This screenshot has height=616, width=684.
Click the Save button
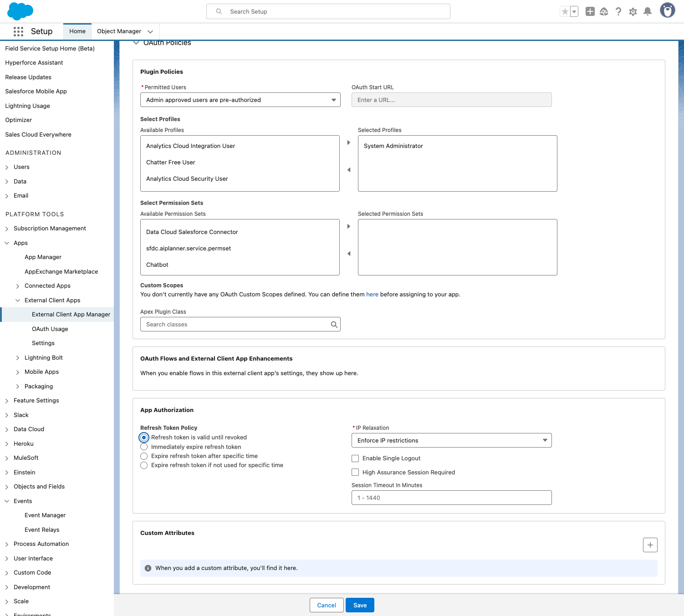tap(360, 605)
